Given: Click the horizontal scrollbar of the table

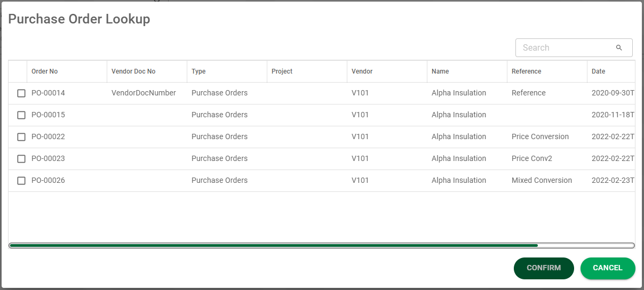Looking at the screenshot, I should coord(322,245).
